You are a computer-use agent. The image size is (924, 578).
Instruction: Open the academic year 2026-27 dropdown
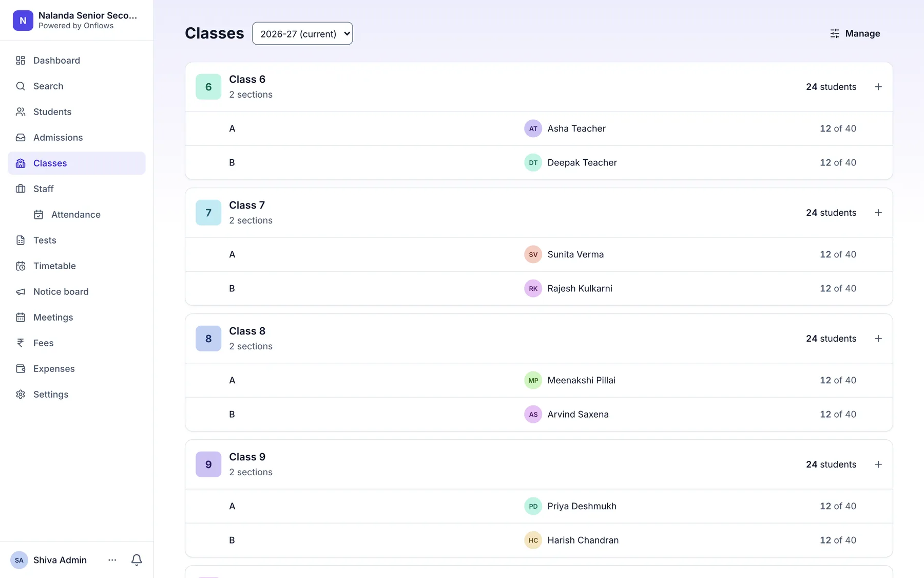pyautogui.click(x=302, y=33)
